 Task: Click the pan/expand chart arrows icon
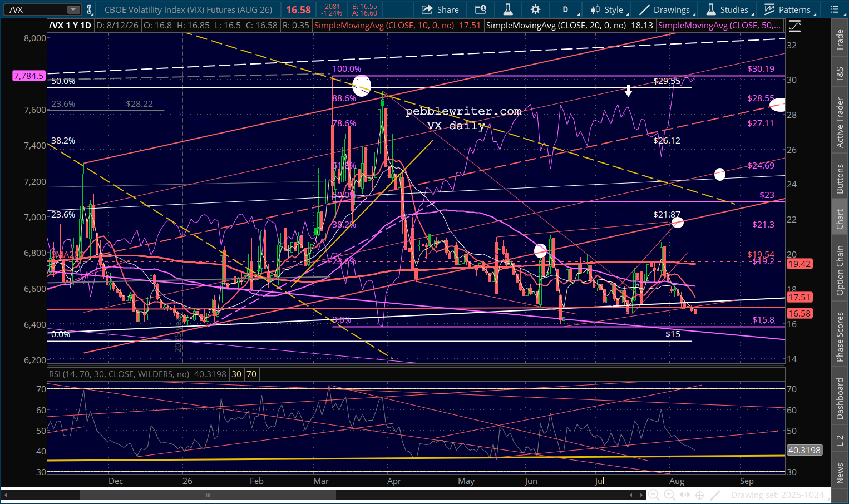click(x=685, y=495)
